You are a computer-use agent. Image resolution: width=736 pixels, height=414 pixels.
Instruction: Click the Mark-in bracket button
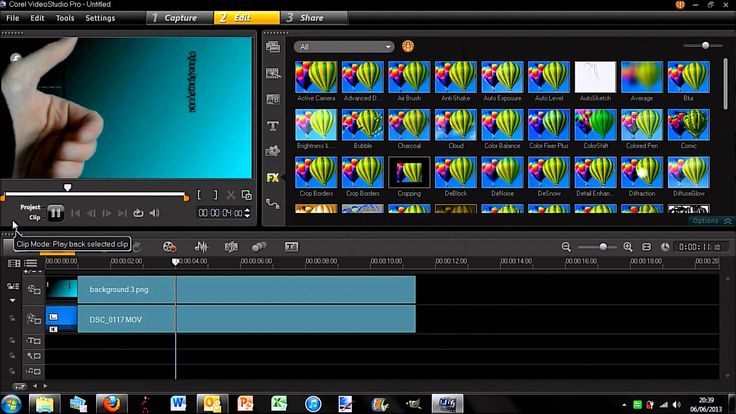pos(199,195)
